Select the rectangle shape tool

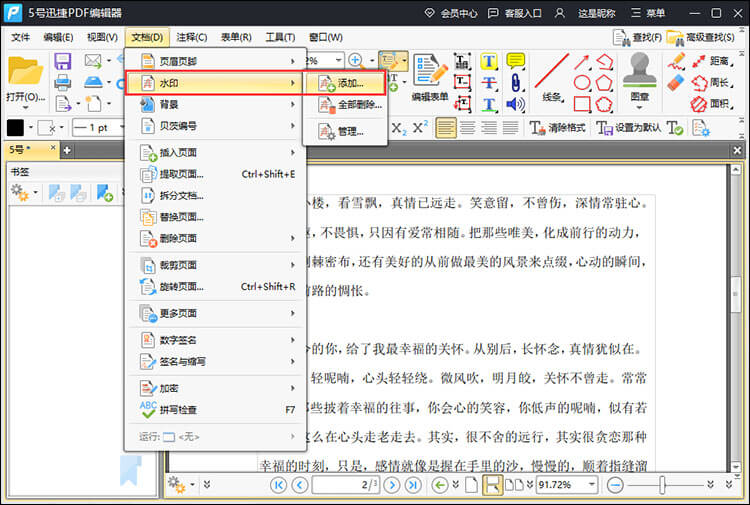click(582, 104)
